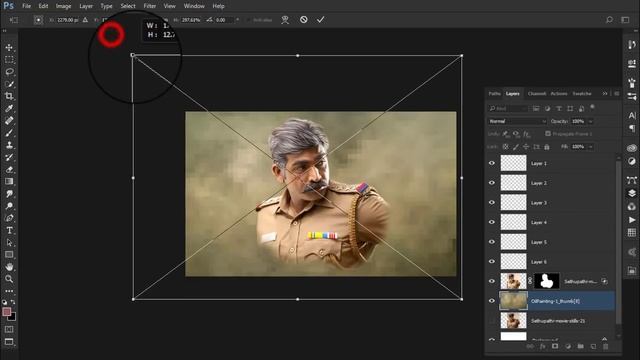The height and width of the screenshot is (360, 640).
Task: Toggle visibility of the masked Sethupathi layer
Action: click(492, 281)
